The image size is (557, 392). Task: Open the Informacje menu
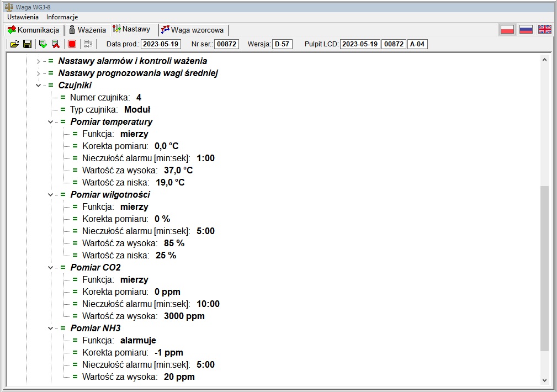pyautogui.click(x=62, y=17)
